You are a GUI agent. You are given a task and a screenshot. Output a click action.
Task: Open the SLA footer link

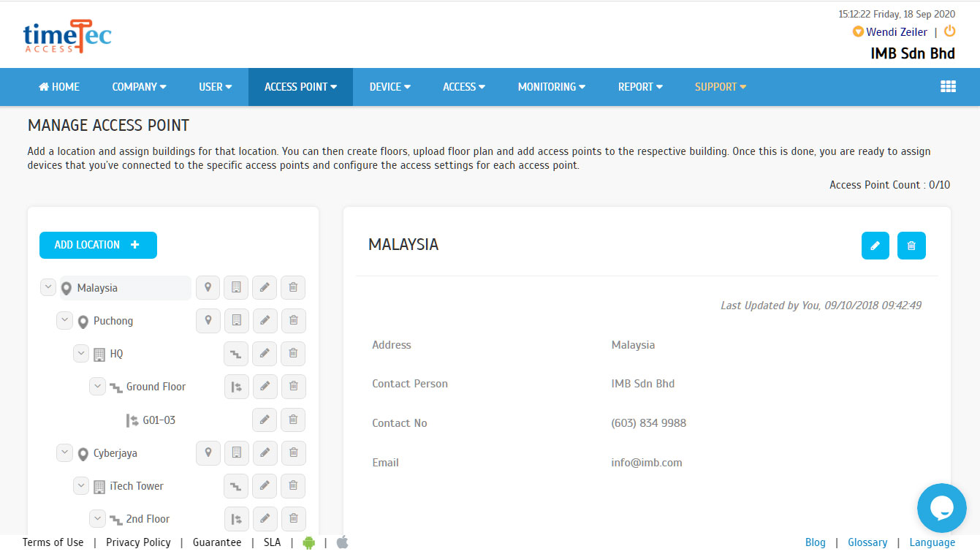[x=272, y=542]
